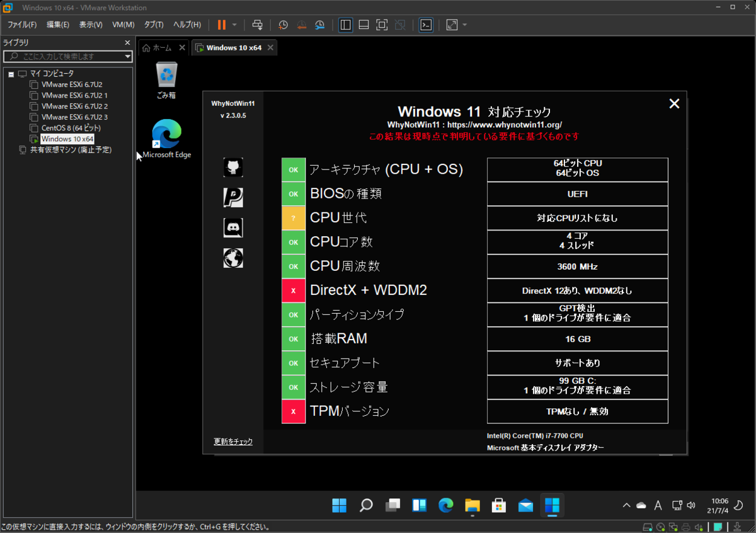Open the 表示(V) menu
This screenshot has width=756, height=533.
point(91,25)
